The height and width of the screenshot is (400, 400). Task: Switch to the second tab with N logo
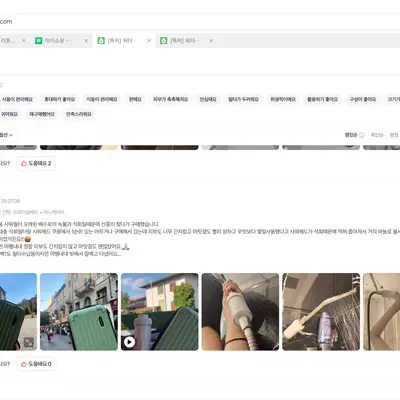pos(62,41)
